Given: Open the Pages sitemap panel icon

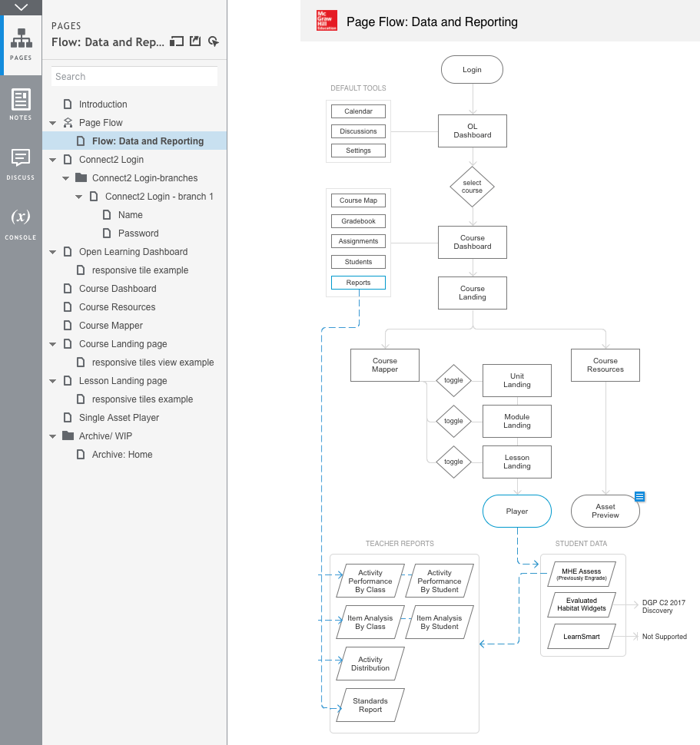Looking at the screenshot, I should (x=21, y=45).
